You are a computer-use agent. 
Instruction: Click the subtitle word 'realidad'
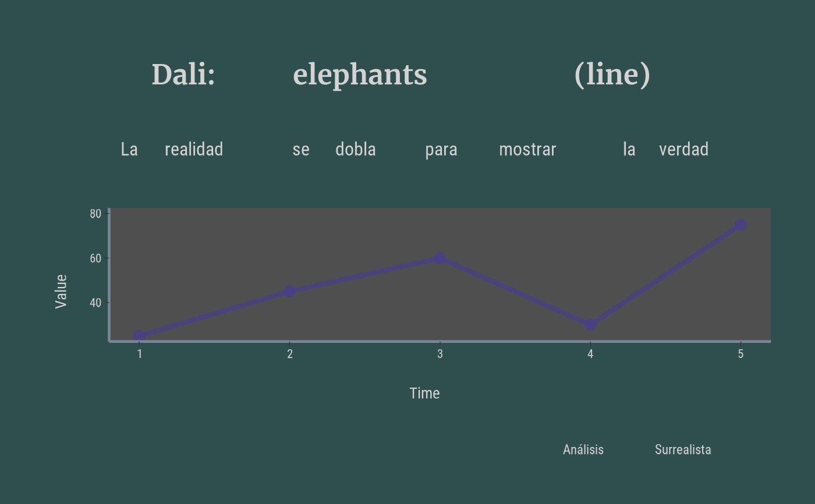(194, 150)
